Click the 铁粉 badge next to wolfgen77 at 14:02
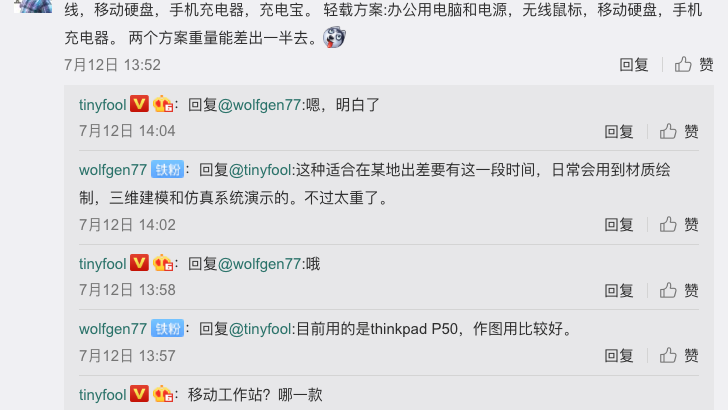Screen dimensions: 728x410 (x=167, y=169)
